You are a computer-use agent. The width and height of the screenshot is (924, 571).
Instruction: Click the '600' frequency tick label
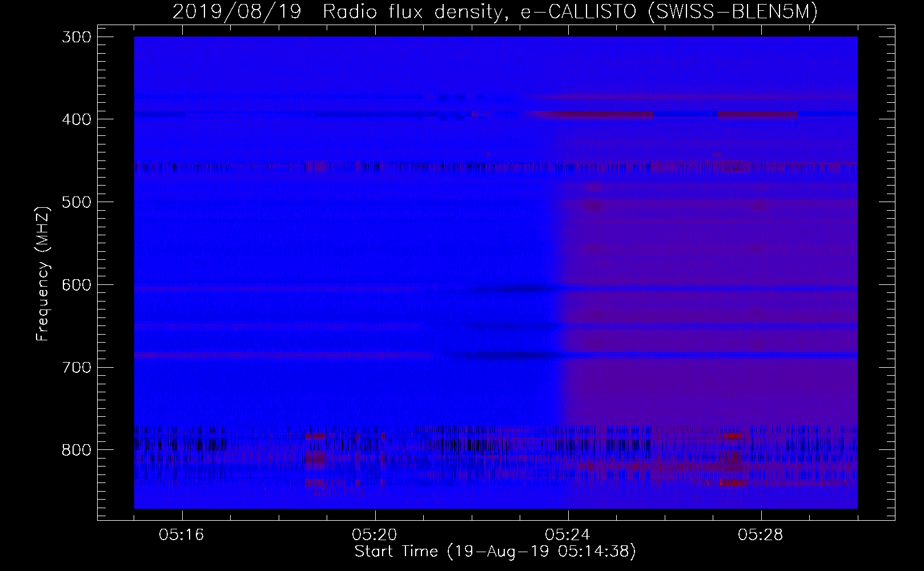coord(75,285)
